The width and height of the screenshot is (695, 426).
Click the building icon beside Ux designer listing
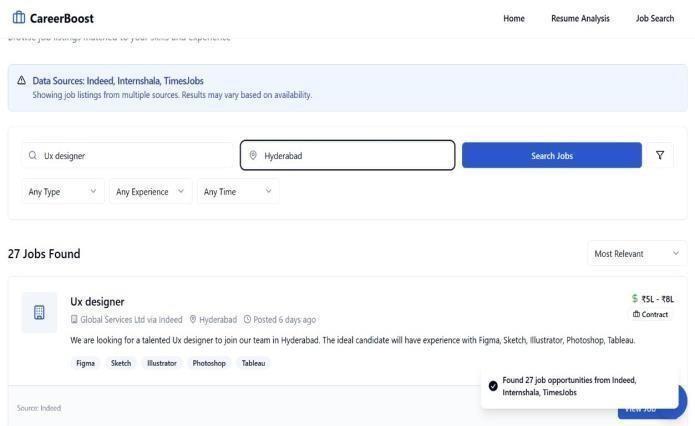[x=39, y=312]
